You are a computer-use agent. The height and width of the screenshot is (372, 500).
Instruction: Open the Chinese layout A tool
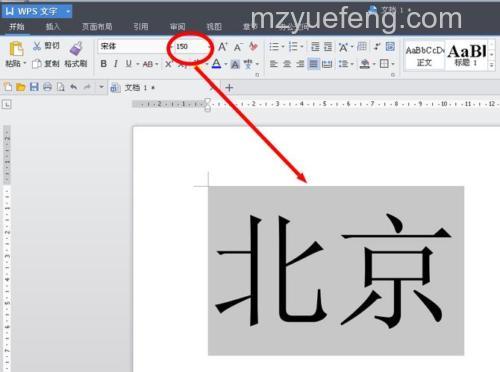point(343,47)
